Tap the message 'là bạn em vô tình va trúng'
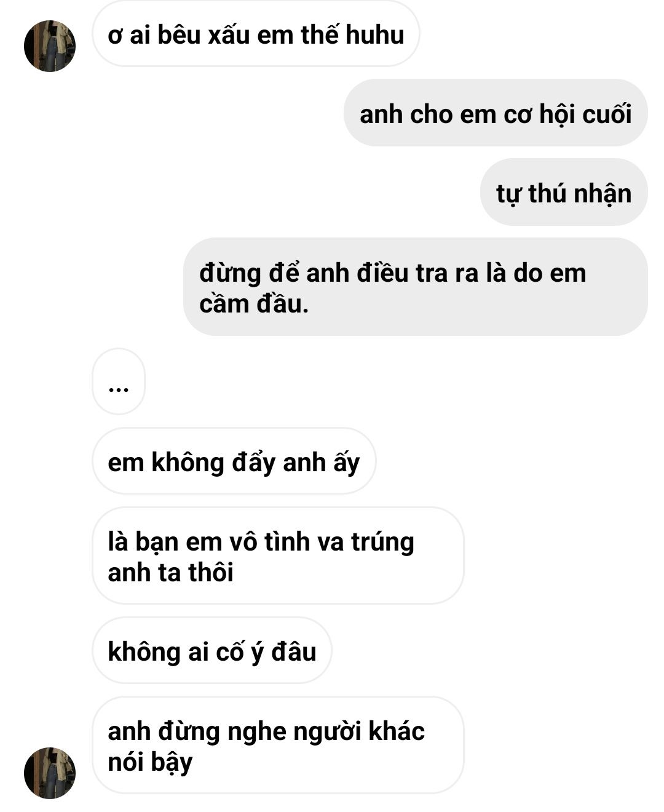The width and height of the screenshot is (664, 812). [278, 556]
